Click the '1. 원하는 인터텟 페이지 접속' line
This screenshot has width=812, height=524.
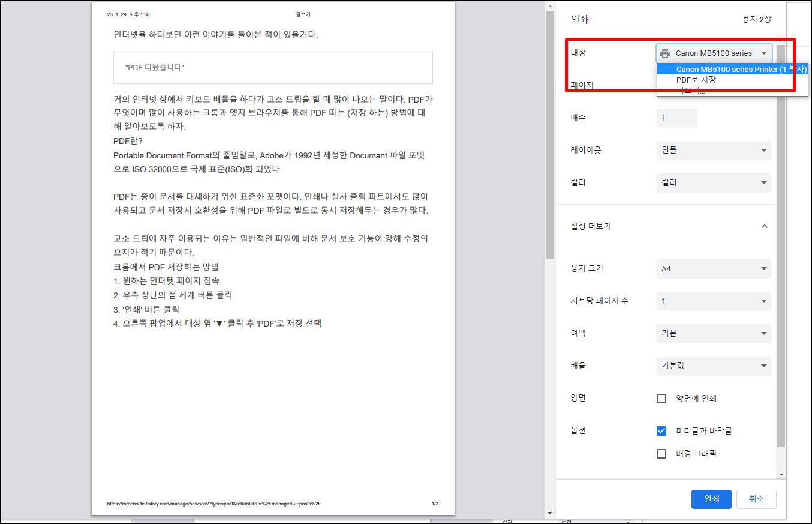click(x=166, y=281)
